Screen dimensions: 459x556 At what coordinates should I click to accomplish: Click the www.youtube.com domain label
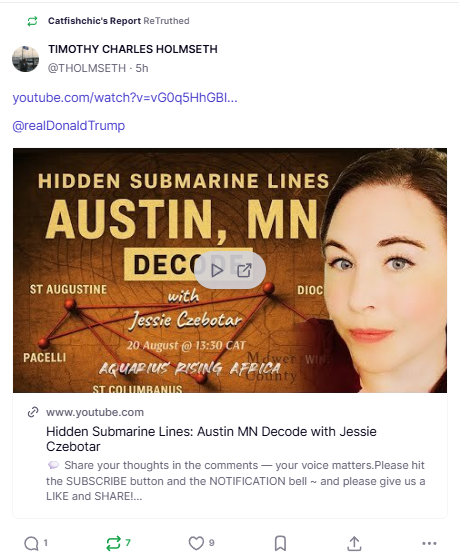coord(95,412)
